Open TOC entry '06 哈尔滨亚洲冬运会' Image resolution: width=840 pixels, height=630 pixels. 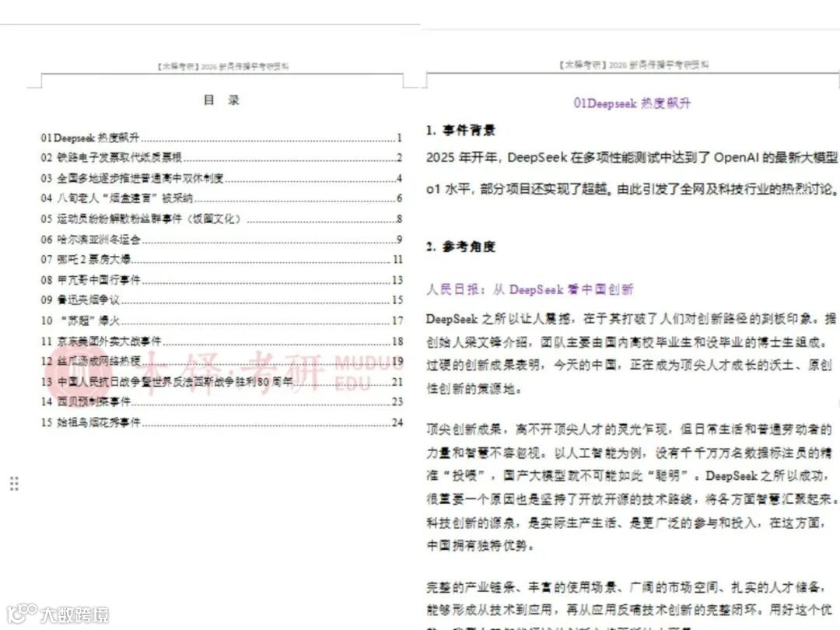click(221, 239)
